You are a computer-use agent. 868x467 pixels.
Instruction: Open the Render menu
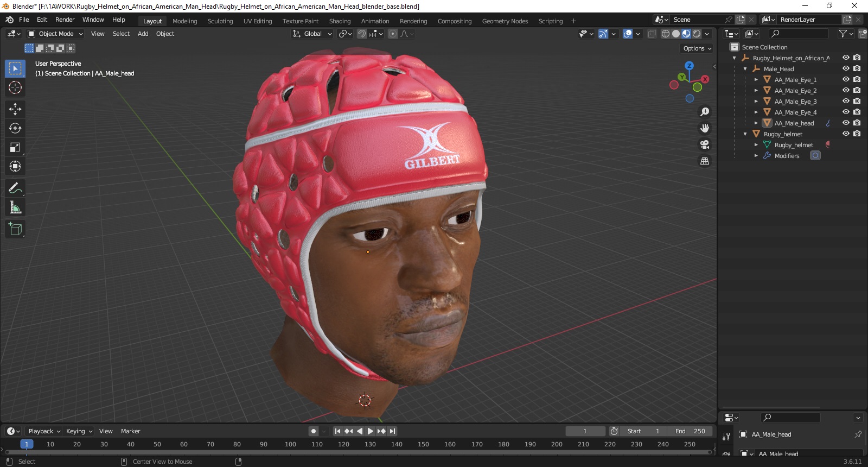(65, 20)
